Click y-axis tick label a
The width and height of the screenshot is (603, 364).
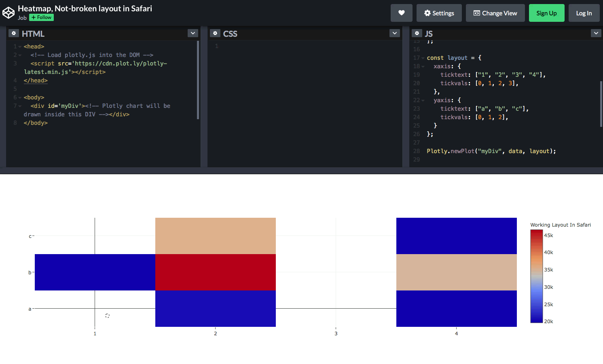[30, 309]
